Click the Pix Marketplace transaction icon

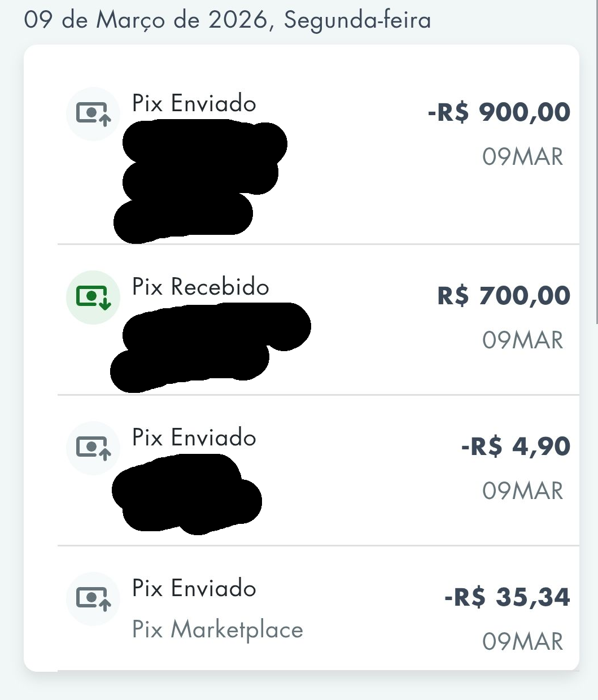click(x=93, y=599)
